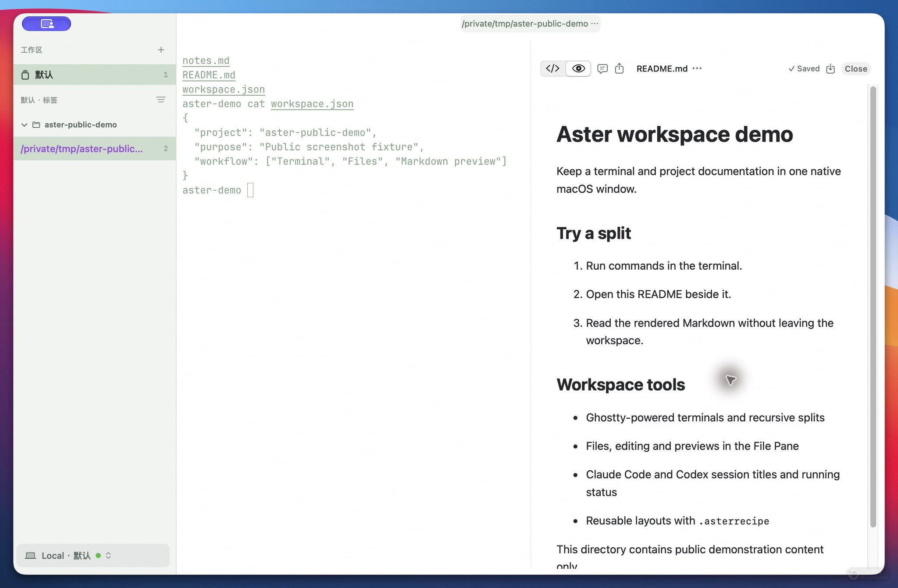
Task: Click the README preview scrollbar thumb
Action: [x=873, y=307]
